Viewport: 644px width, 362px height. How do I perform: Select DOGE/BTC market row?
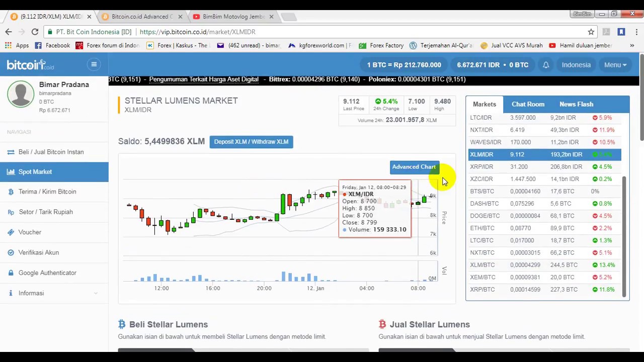[x=544, y=216]
